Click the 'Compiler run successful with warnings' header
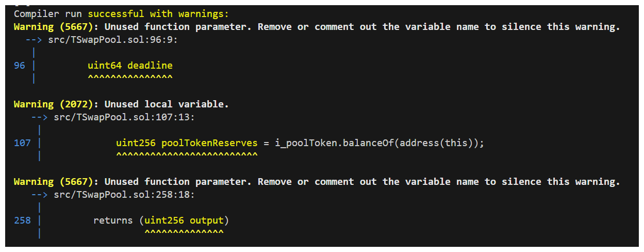Viewport: 644px width, 252px height. pos(121,14)
